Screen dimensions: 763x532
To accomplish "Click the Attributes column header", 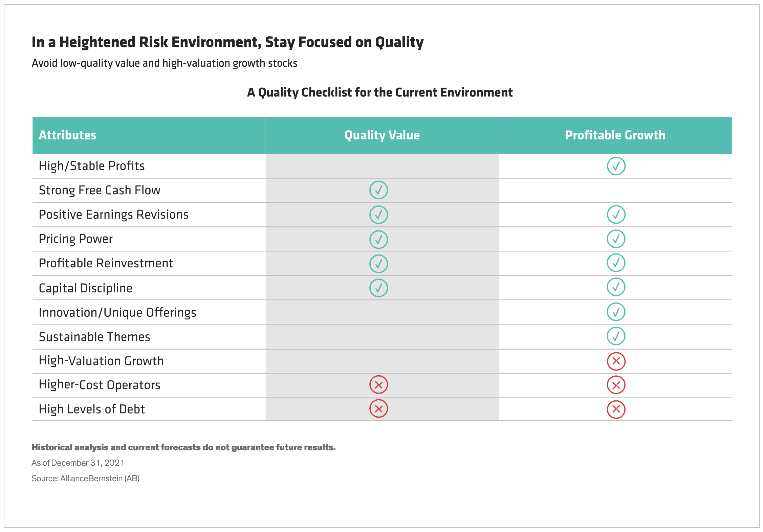I will point(68,135).
